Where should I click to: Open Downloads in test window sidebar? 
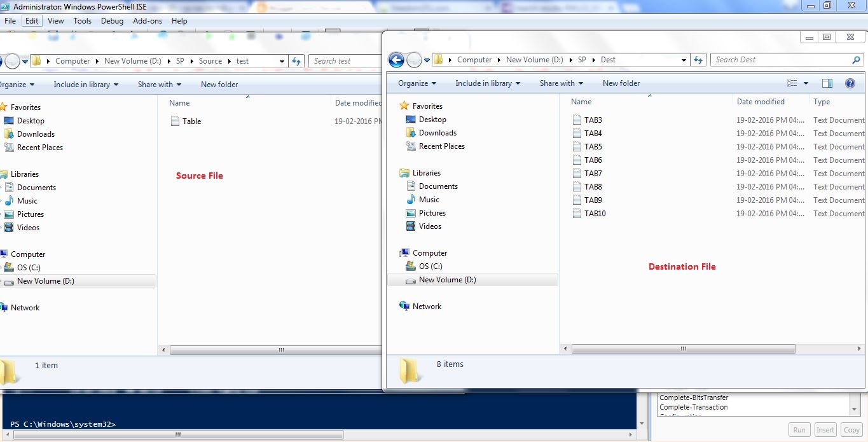point(29,134)
